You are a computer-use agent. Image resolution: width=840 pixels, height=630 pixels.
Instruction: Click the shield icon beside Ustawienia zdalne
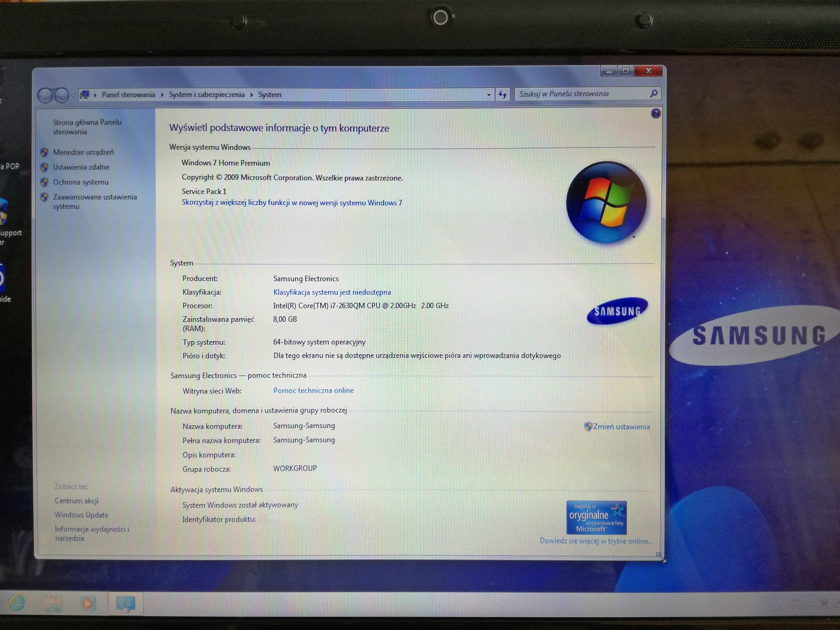(44, 167)
